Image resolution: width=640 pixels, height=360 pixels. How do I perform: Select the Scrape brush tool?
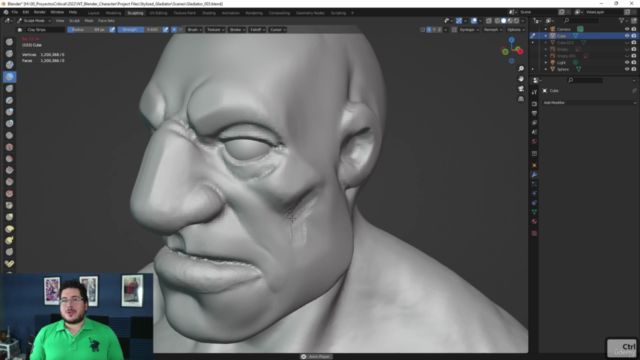pos(9,182)
